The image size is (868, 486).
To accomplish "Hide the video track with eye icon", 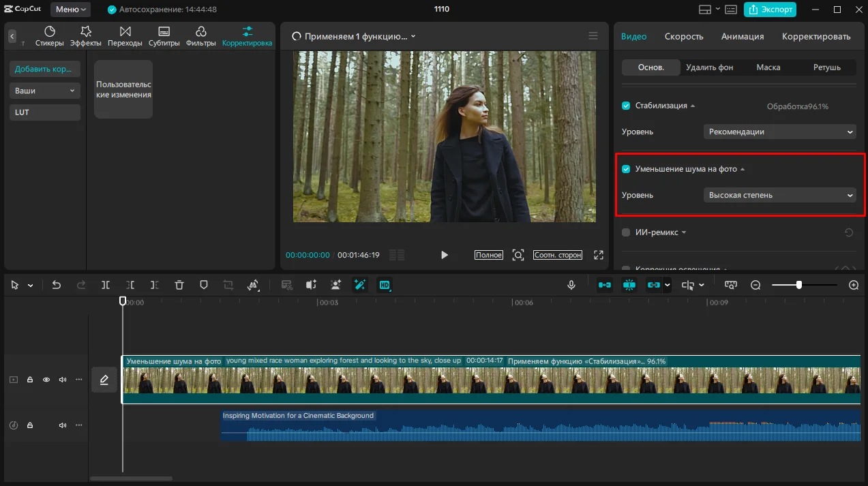I will pyautogui.click(x=46, y=380).
